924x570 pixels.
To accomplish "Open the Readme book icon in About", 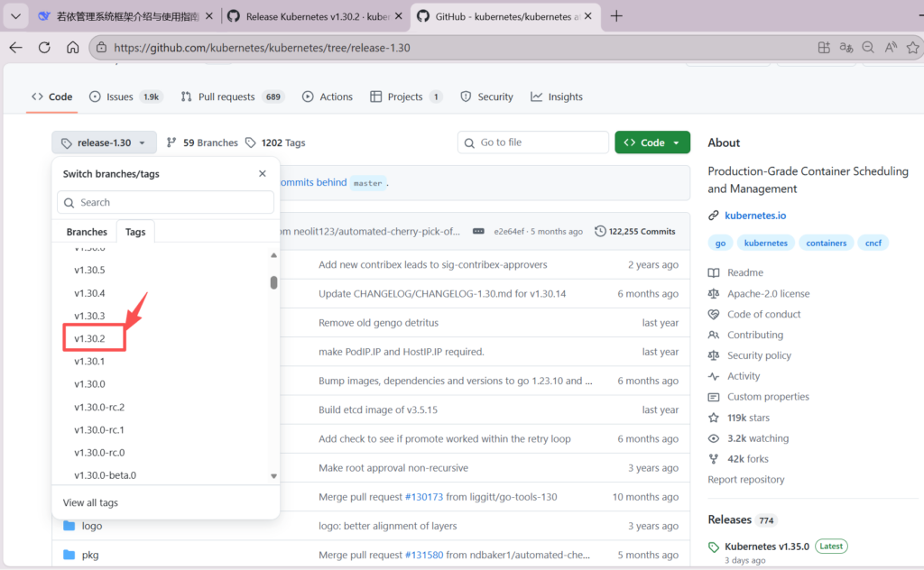I will point(714,273).
